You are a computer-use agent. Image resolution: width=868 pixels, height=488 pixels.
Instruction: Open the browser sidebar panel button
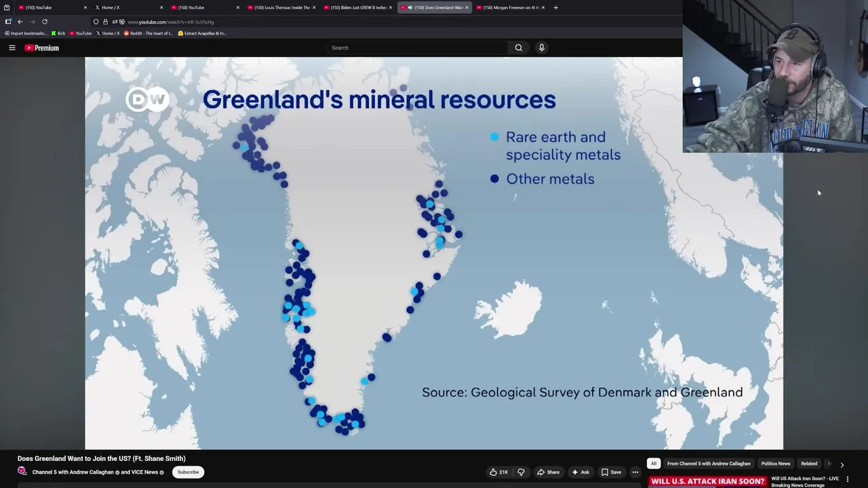click(8, 22)
